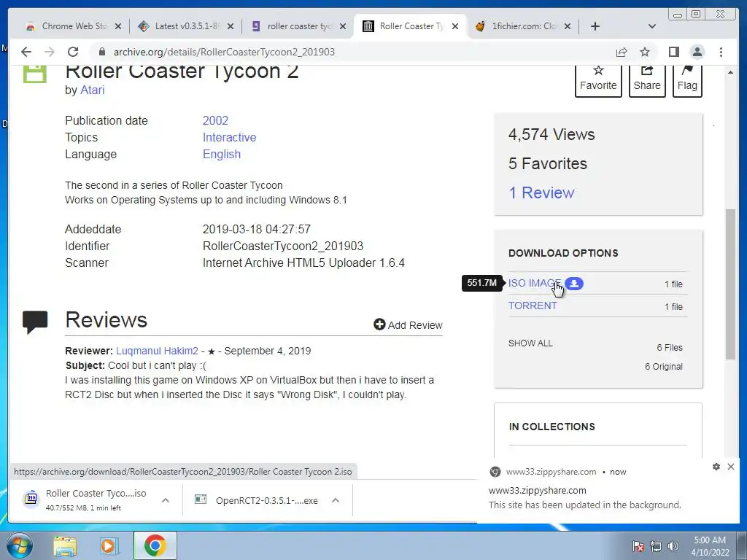Click the 6 Original files text
This screenshot has height=560, width=747.
(664, 366)
